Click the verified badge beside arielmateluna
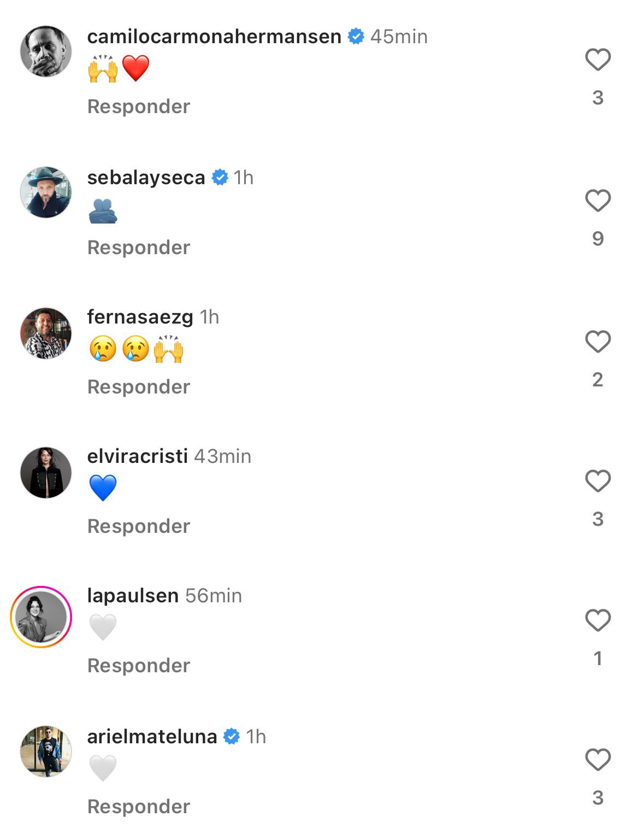The image size is (644, 828). tap(232, 737)
